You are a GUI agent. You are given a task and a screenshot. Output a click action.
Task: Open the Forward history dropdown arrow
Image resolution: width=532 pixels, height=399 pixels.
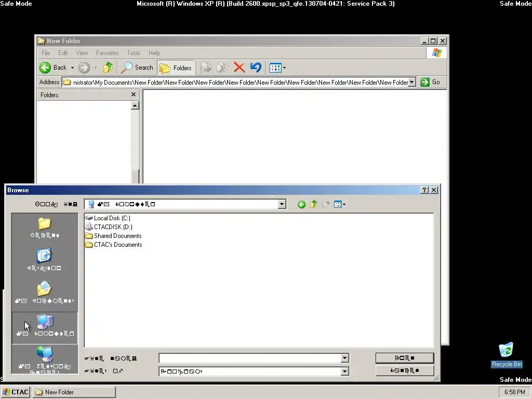(x=96, y=68)
